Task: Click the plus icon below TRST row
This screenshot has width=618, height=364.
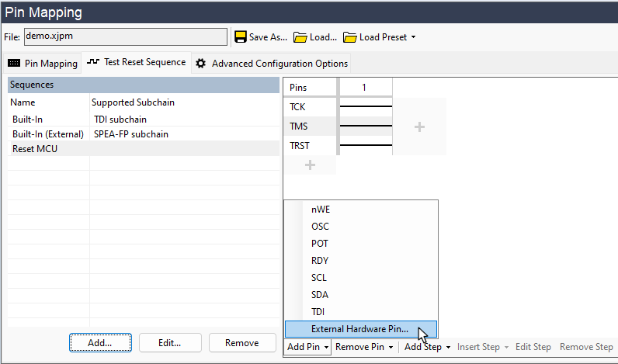Action: (x=310, y=165)
